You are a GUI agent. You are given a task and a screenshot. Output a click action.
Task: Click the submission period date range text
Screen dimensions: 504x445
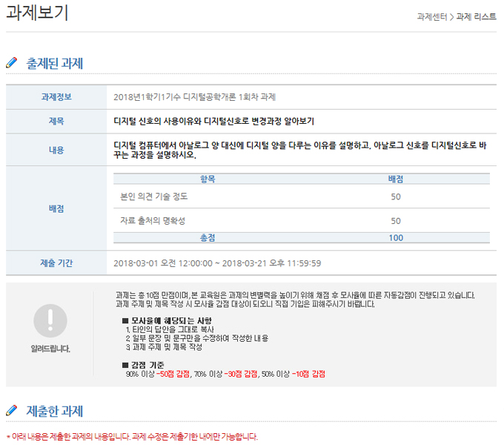click(x=217, y=263)
